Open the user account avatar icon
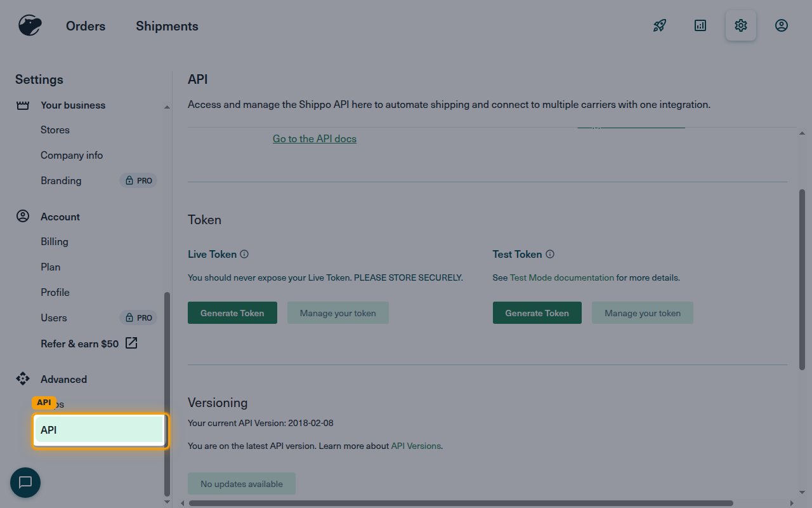812x508 pixels. [782, 25]
